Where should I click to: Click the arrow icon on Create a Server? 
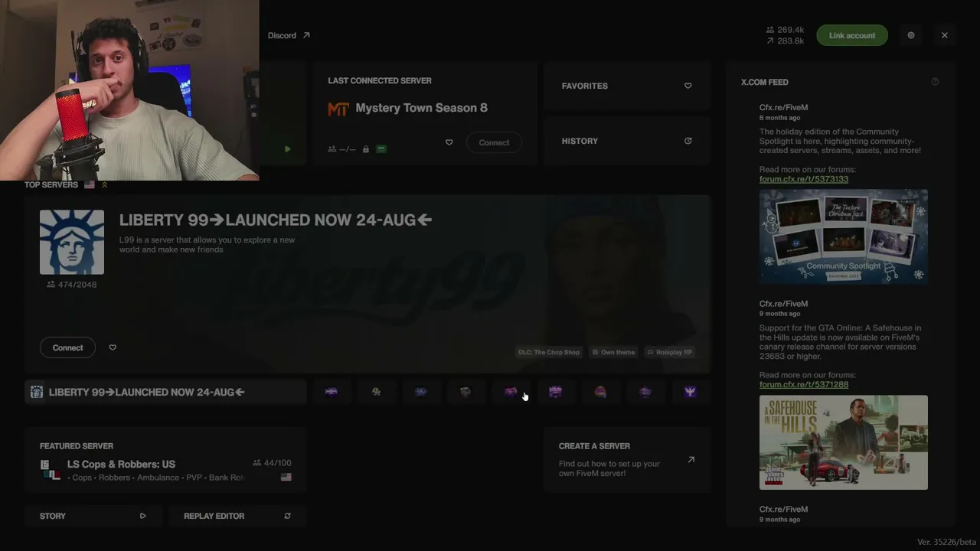point(691,460)
